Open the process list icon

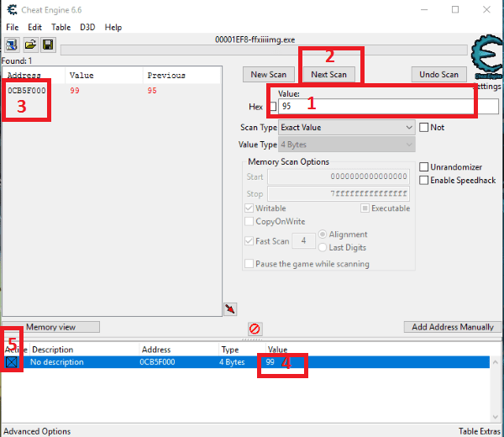[12, 45]
